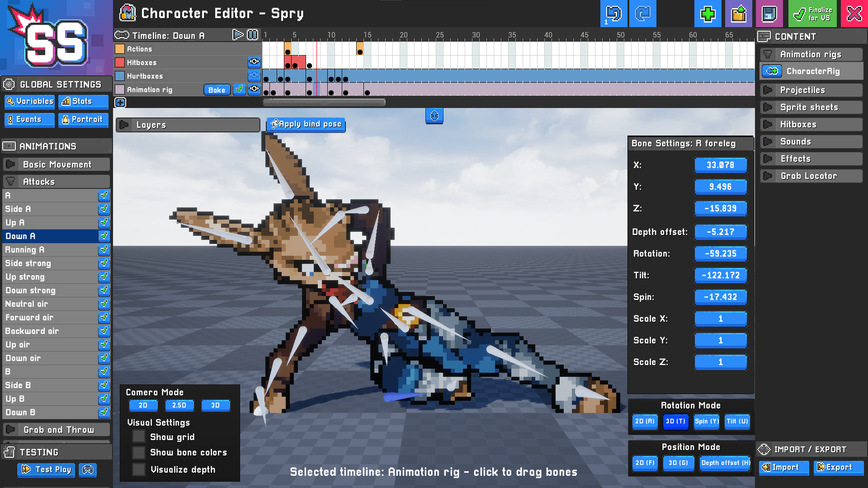Click the save floppy disk icon
The height and width of the screenshot is (488, 868).
(769, 14)
